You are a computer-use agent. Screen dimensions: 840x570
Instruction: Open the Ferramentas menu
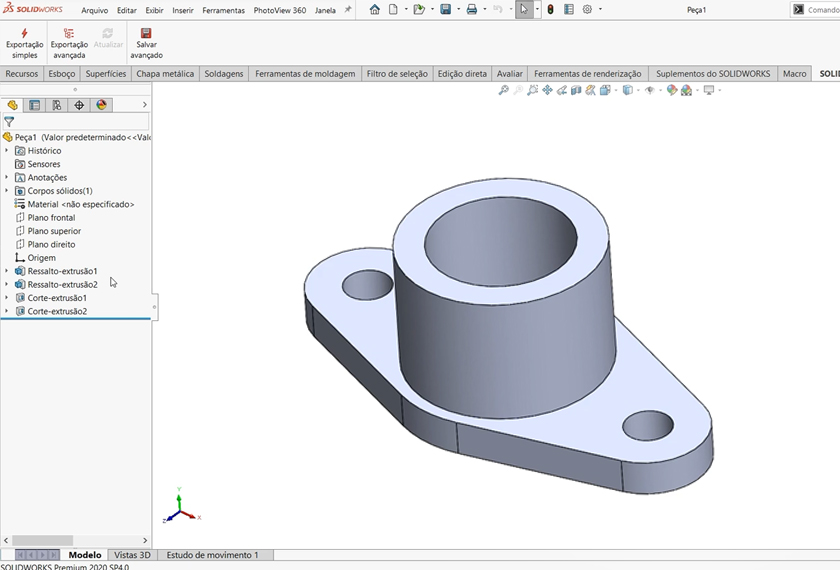pos(223,10)
